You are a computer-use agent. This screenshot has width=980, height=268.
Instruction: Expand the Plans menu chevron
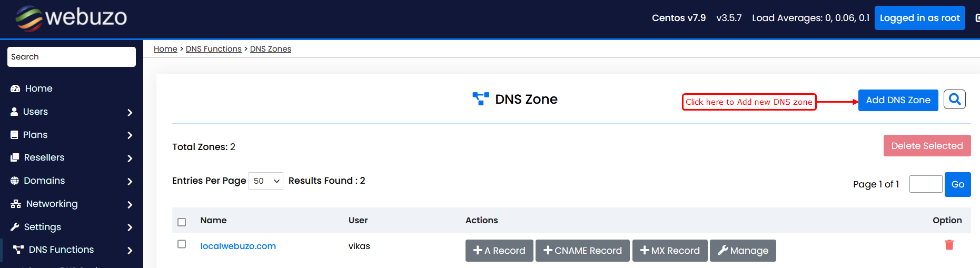[x=130, y=135]
